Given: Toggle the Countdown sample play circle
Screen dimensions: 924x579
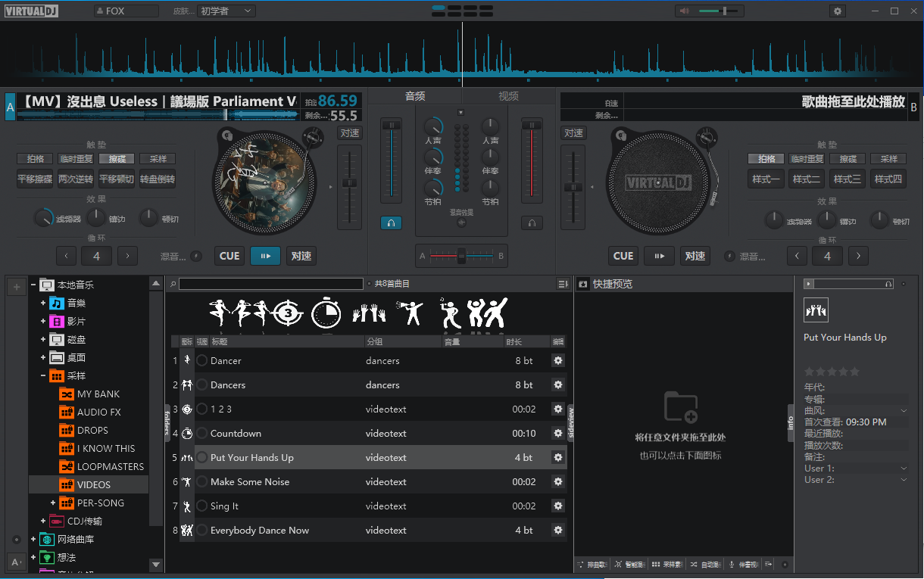Looking at the screenshot, I should click(201, 434).
